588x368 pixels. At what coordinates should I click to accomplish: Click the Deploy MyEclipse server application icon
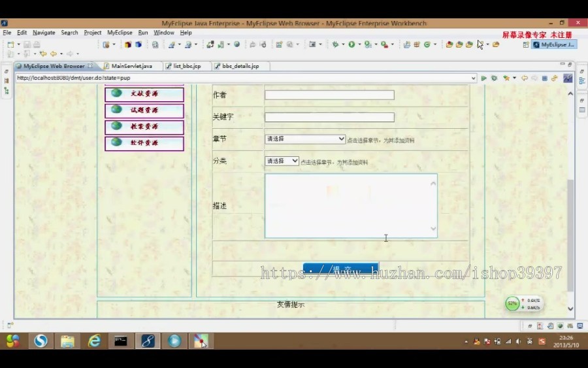(210, 44)
